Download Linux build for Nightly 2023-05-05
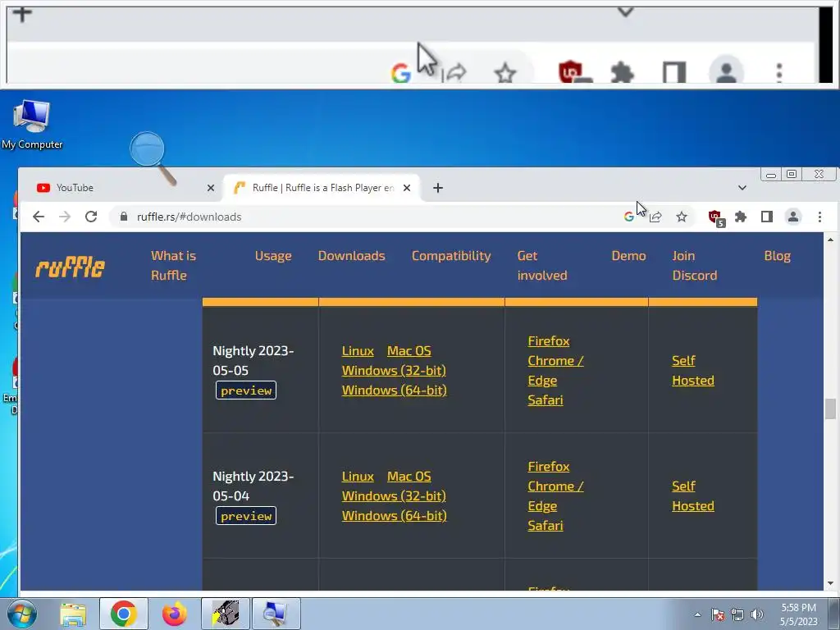 [x=358, y=351]
